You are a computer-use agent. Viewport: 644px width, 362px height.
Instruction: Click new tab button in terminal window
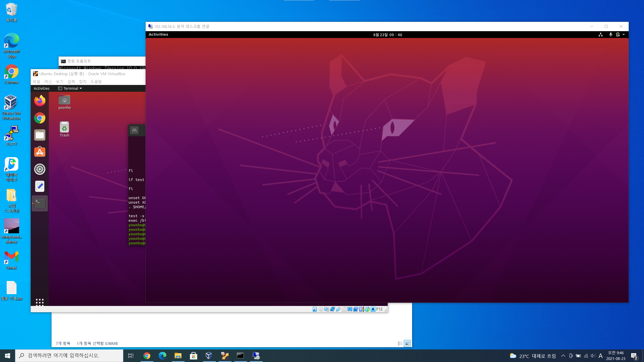pos(134,130)
